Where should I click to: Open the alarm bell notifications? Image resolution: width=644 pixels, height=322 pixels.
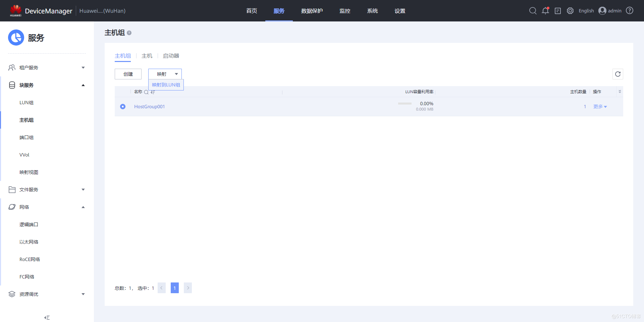pos(545,11)
